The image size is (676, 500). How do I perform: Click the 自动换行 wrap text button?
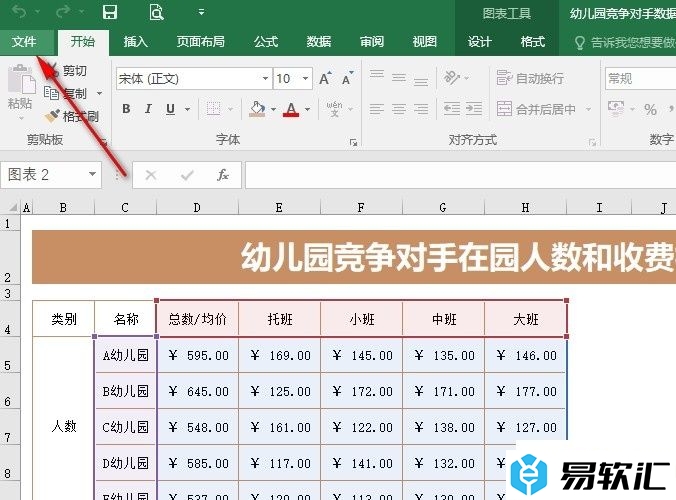[x=530, y=78]
